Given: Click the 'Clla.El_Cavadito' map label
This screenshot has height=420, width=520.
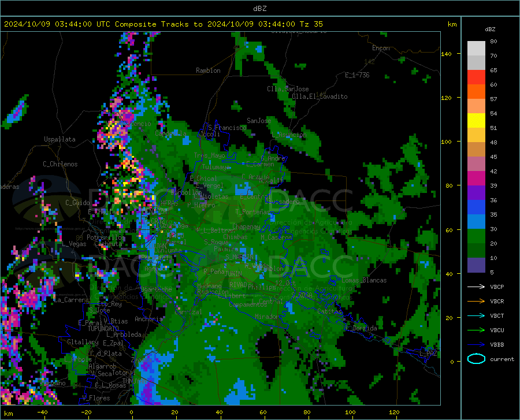Looking at the screenshot, I should pos(320,96).
